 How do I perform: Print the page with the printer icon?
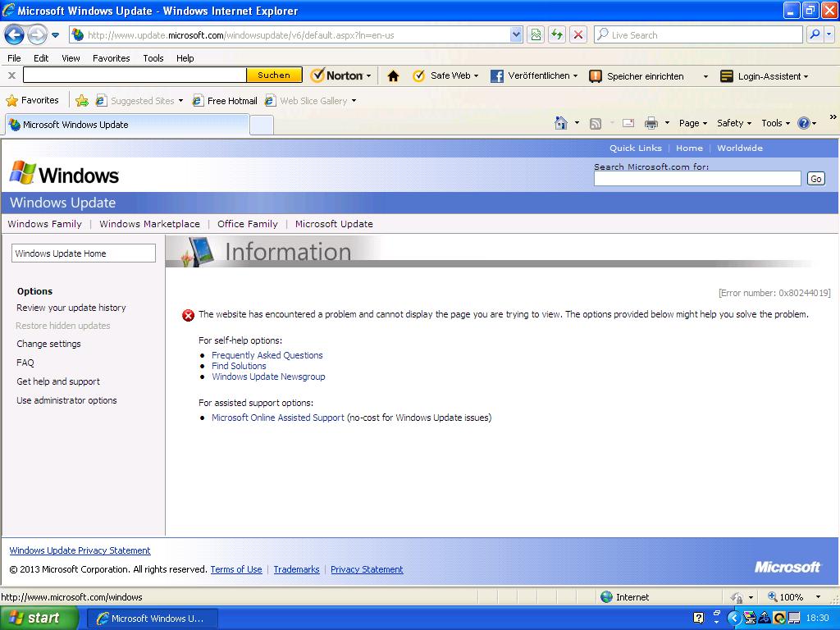pyautogui.click(x=651, y=123)
